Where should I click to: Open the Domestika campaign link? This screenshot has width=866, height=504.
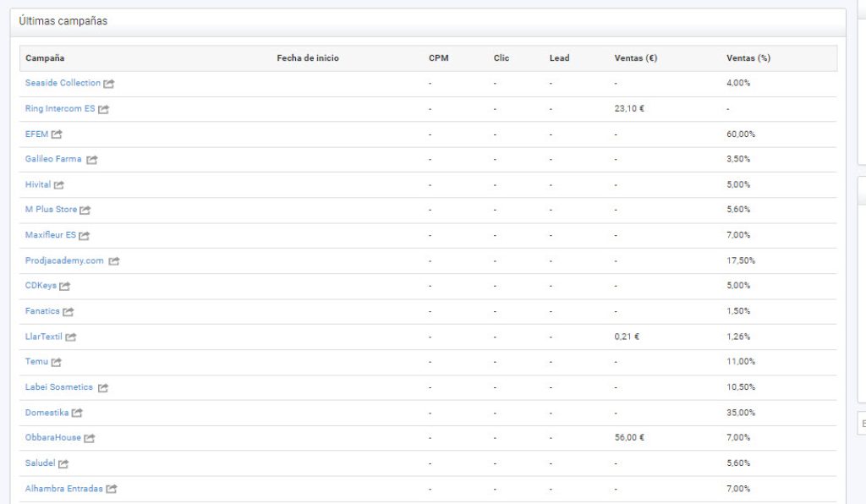(x=47, y=413)
